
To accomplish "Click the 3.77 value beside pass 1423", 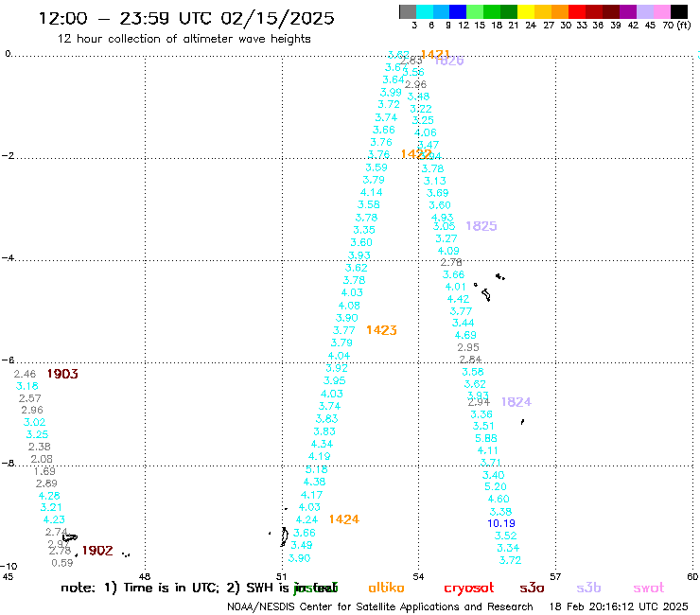I will coord(343,330).
